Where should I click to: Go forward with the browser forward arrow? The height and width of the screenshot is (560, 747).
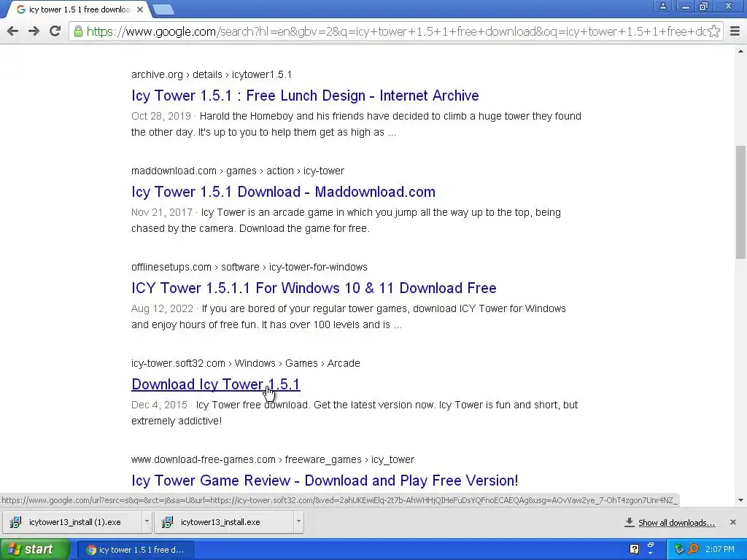click(x=34, y=31)
